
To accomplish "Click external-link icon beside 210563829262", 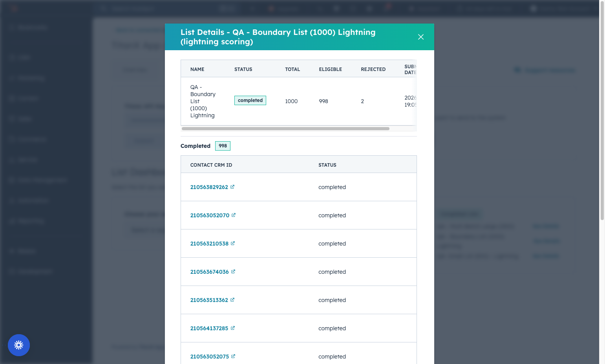I will pos(232,187).
